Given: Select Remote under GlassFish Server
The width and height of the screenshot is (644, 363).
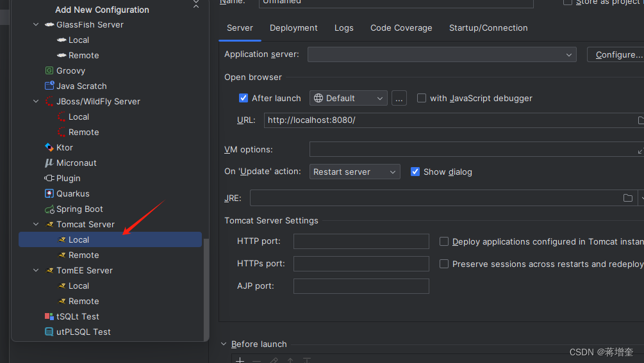Looking at the screenshot, I should 83,55.
